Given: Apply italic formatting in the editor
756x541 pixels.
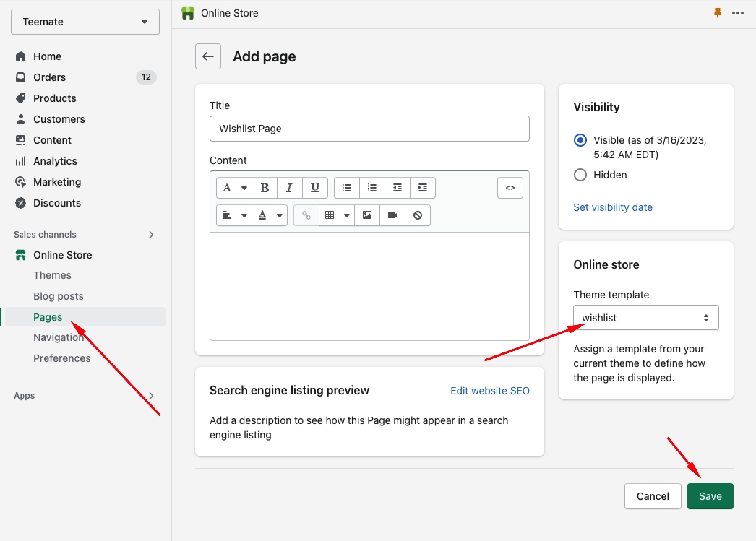Looking at the screenshot, I should (x=289, y=188).
